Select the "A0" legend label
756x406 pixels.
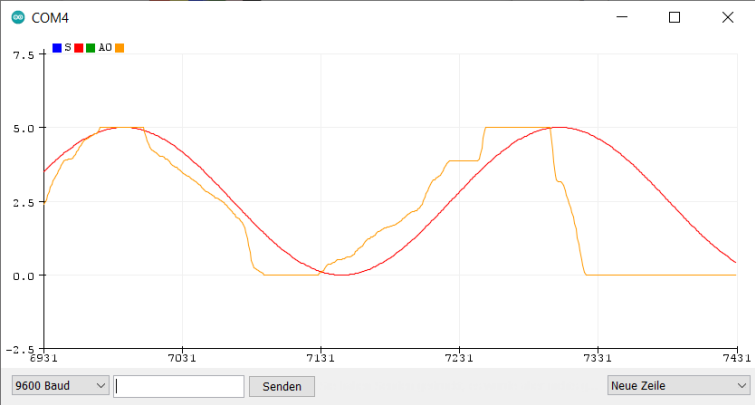[x=105, y=47]
